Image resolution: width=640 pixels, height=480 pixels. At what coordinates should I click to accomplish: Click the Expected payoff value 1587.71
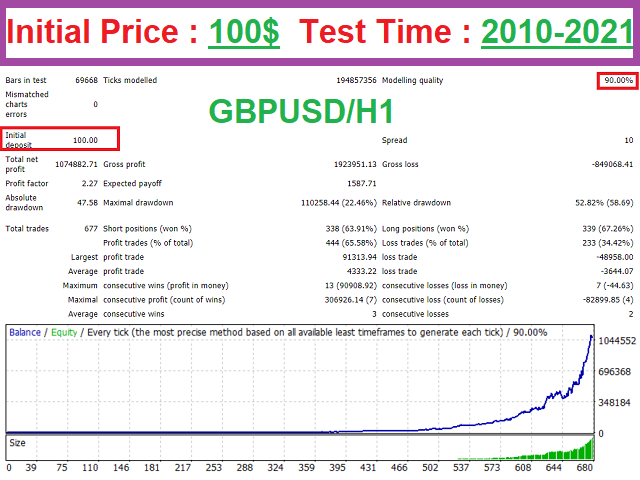pos(362,183)
